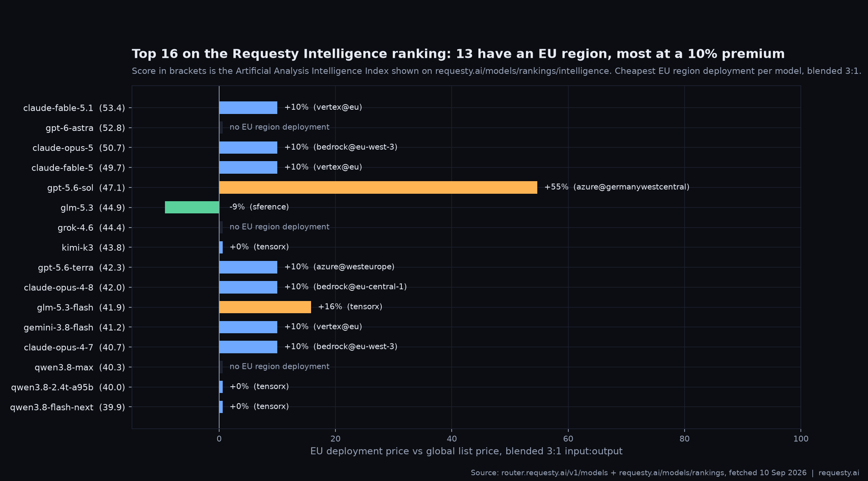The height and width of the screenshot is (481, 868).
Task: Click the gemini-3.8-flash +10% (vertex@eu) annotation
Action: pos(323,327)
